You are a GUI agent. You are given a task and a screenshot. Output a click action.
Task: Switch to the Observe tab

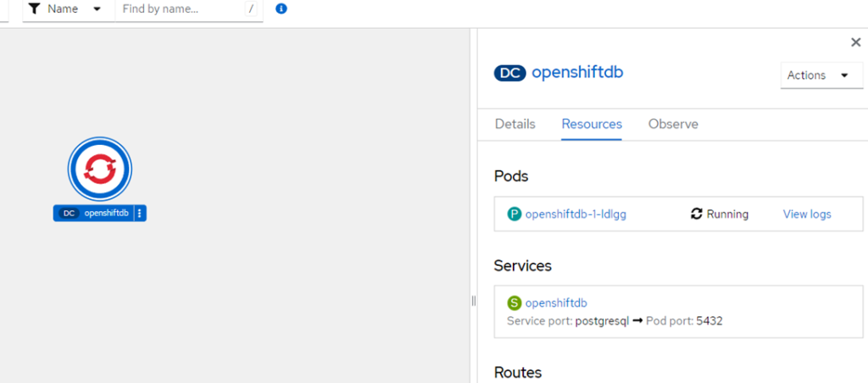[x=673, y=124]
